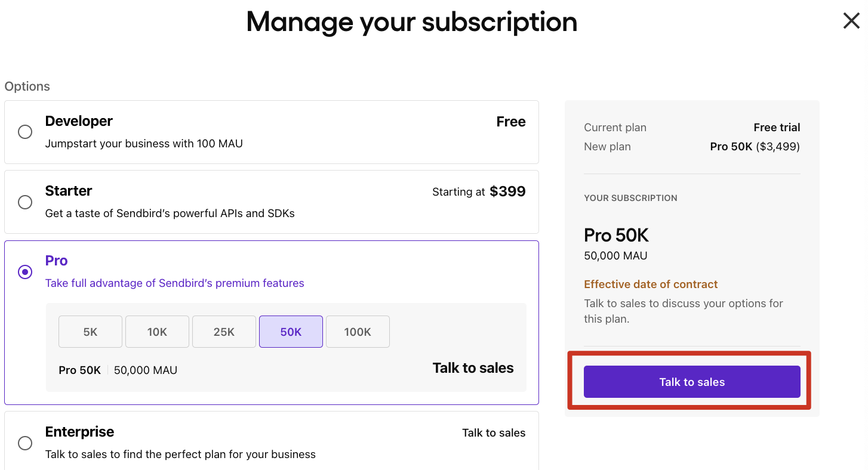Pick the 100K MAU tier
This screenshot has width=868, height=470.
(x=358, y=332)
